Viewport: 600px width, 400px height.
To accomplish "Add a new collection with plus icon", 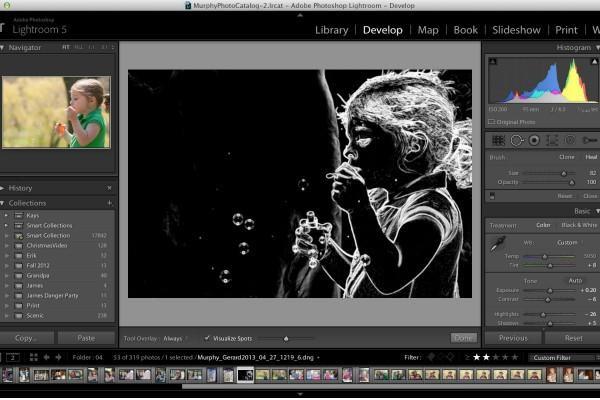I will (x=109, y=203).
